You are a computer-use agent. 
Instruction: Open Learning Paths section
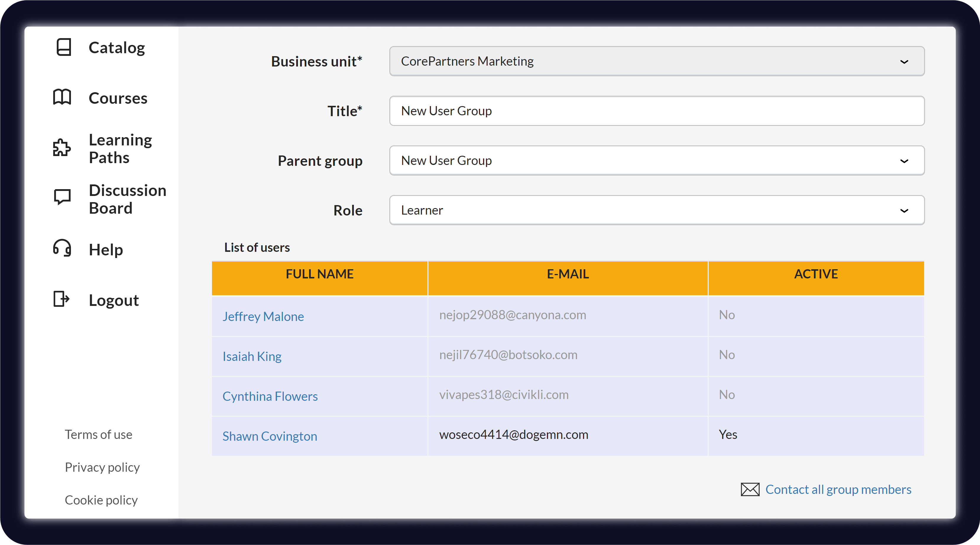coord(120,149)
